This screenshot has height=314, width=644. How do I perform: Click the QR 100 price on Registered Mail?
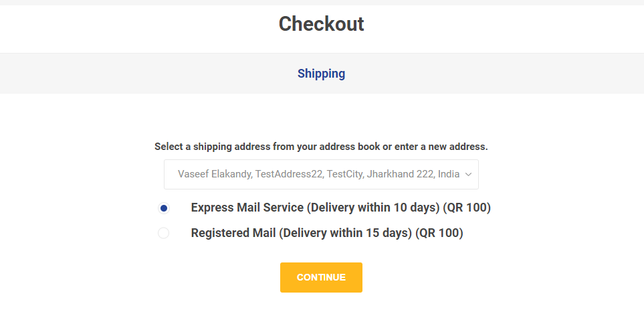[x=439, y=233]
